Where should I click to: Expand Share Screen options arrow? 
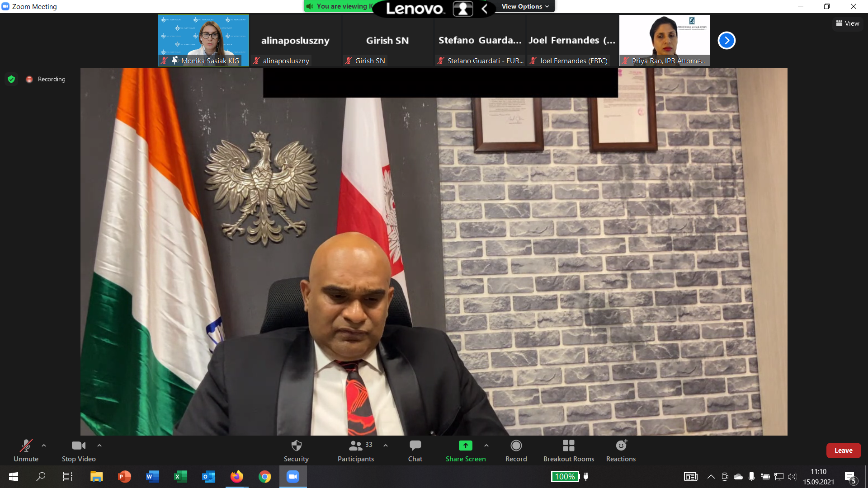486,446
